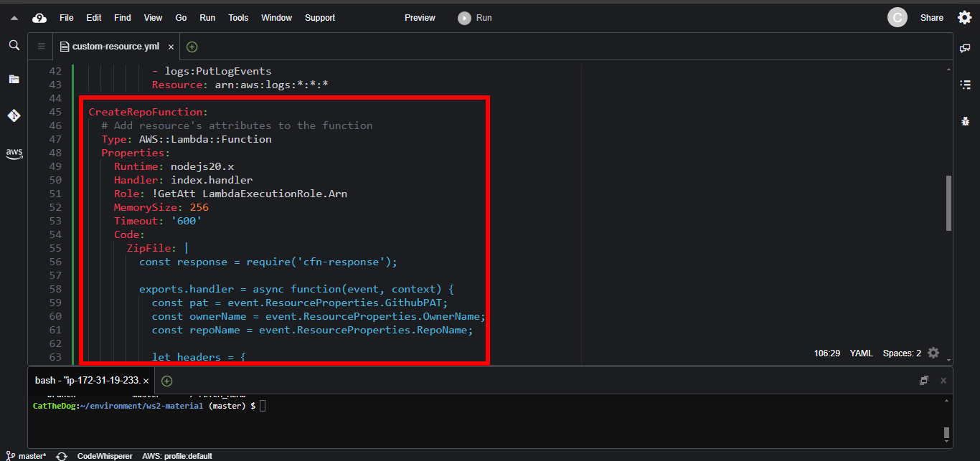Open the search panel magnifier icon
The width and height of the screenshot is (980, 461).
click(14, 45)
